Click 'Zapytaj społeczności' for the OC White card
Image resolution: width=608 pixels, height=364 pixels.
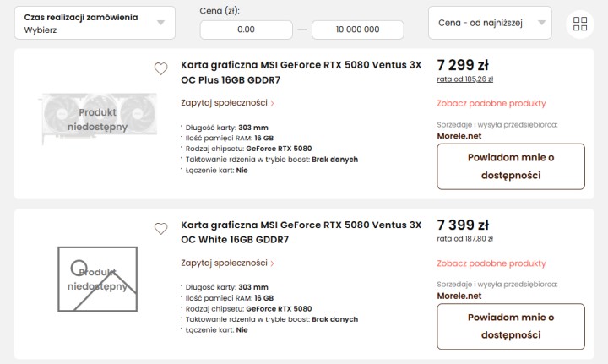coord(226,263)
